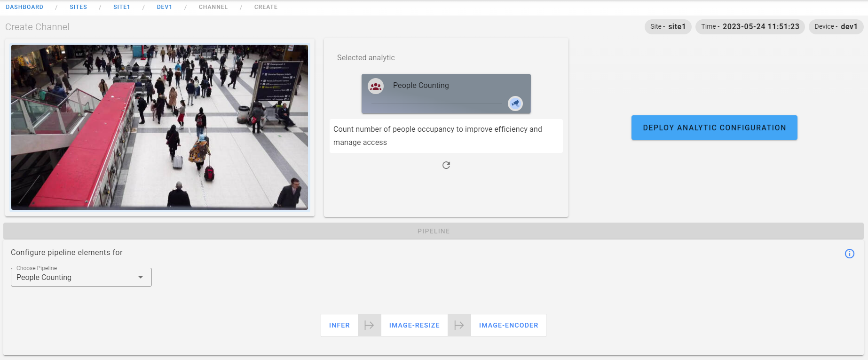Open DEV1 breadcrumb link

click(164, 7)
